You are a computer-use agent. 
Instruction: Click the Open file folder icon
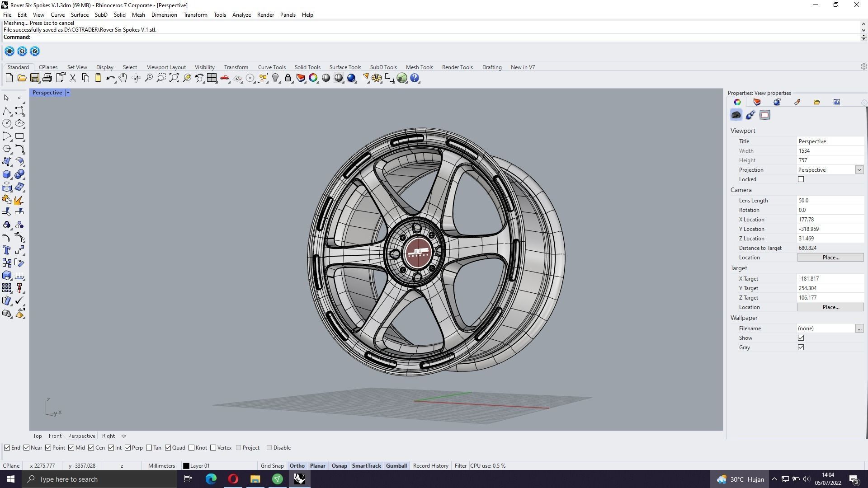22,78
